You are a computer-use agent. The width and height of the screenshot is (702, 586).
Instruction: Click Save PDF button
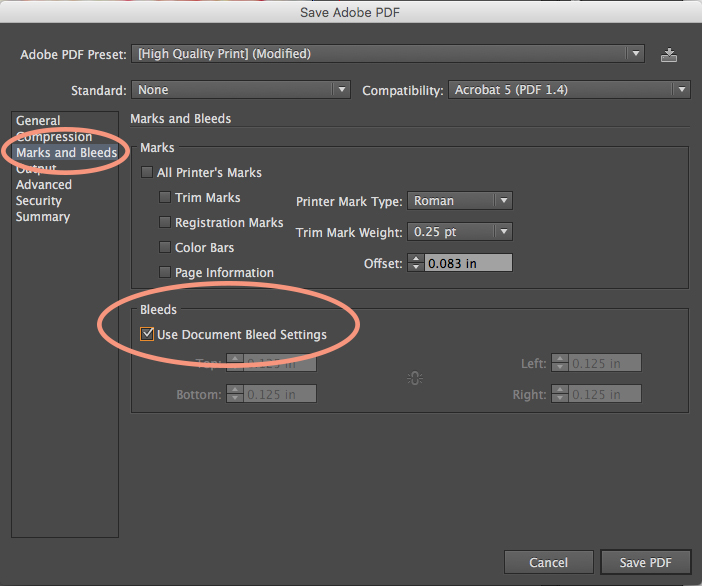[x=646, y=562]
